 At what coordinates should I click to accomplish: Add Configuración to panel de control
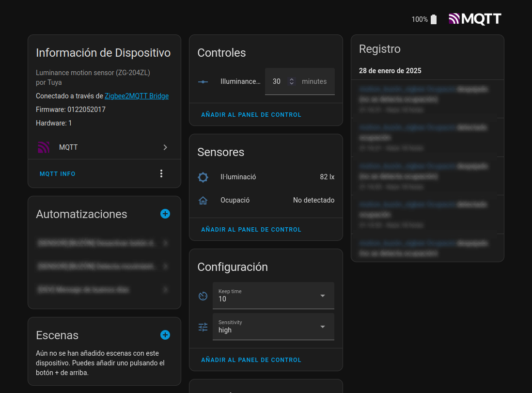click(251, 360)
